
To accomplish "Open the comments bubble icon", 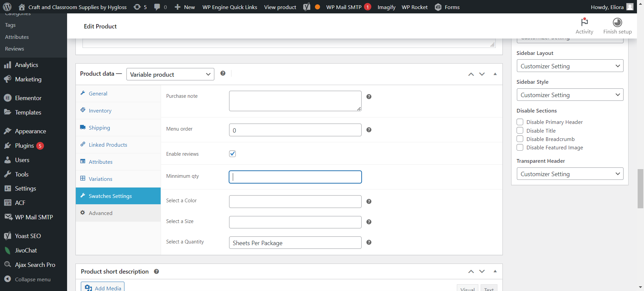I will point(157,7).
